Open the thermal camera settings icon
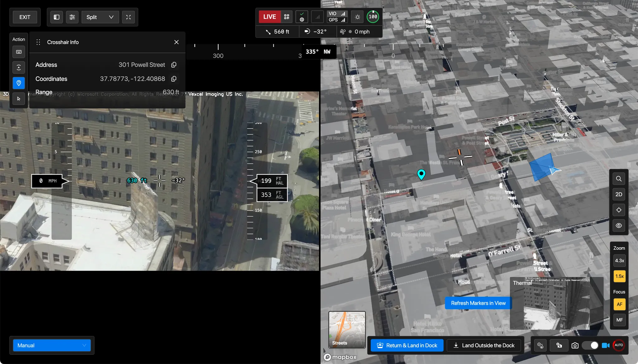Image resolution: width=638 pixels, height=364 pixels. 540,345
